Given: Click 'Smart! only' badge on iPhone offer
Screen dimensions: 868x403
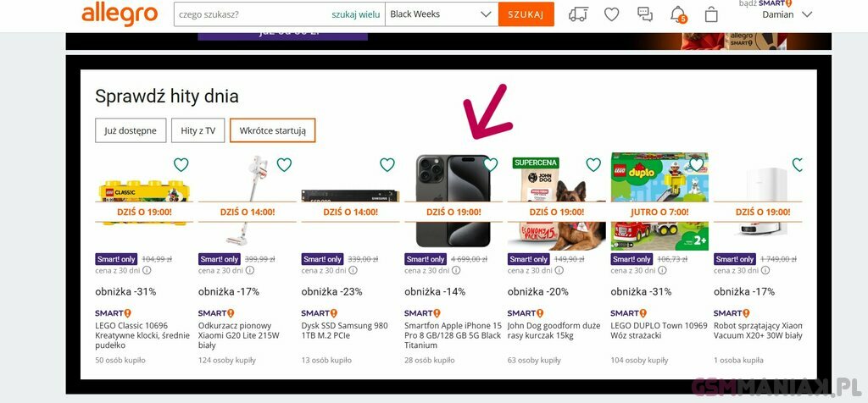Looking at the screenshot, I should coord(426,259).
